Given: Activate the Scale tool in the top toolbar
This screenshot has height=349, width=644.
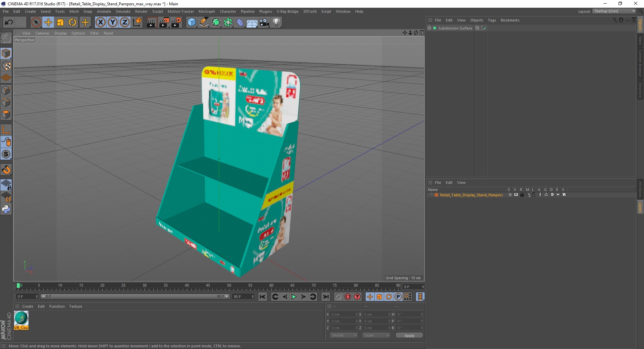Looking at the screenshot, I should pyautogui.click(x=60, y=22).
